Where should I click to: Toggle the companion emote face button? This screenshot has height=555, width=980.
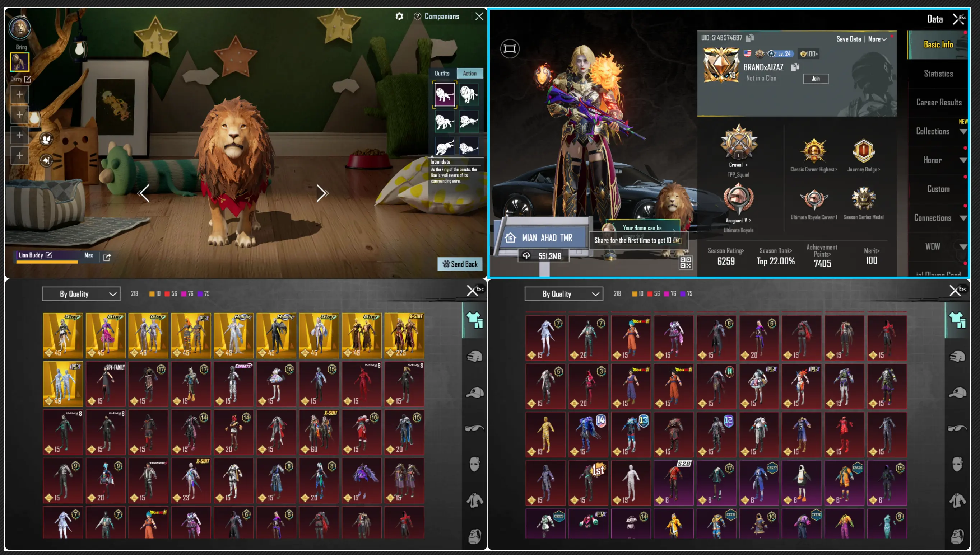tap(47, 139)
